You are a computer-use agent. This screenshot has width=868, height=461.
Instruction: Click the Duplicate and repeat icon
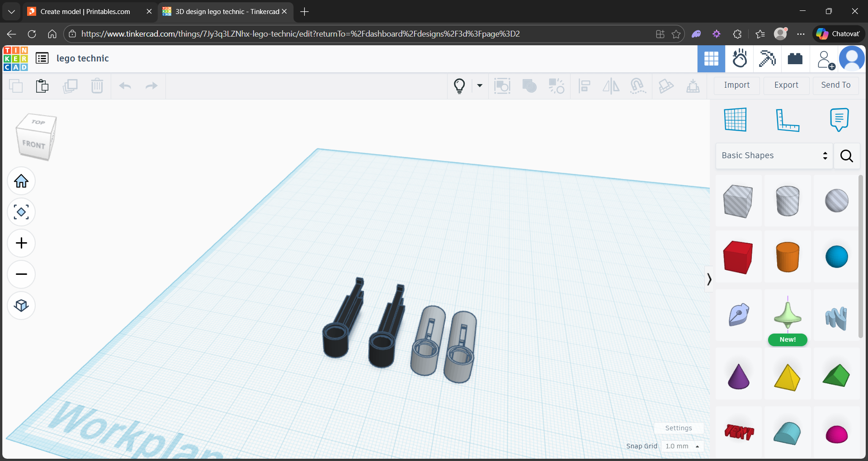click(x=70, y=85)
